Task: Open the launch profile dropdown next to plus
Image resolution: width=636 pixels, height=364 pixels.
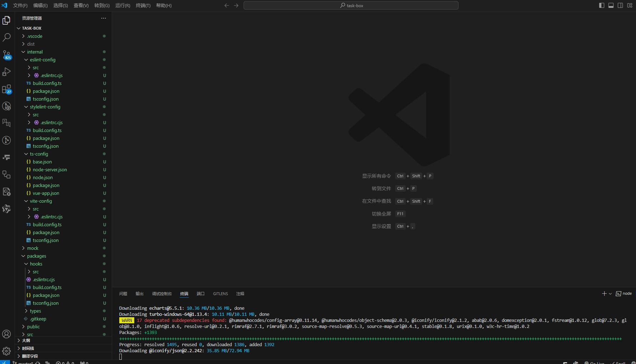Action: coord(610,294)
